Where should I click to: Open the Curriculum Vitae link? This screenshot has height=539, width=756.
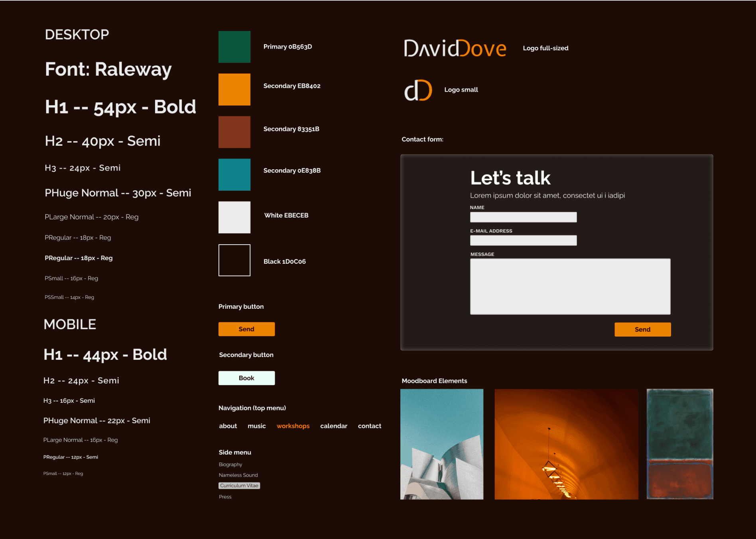tap(239, 485)
